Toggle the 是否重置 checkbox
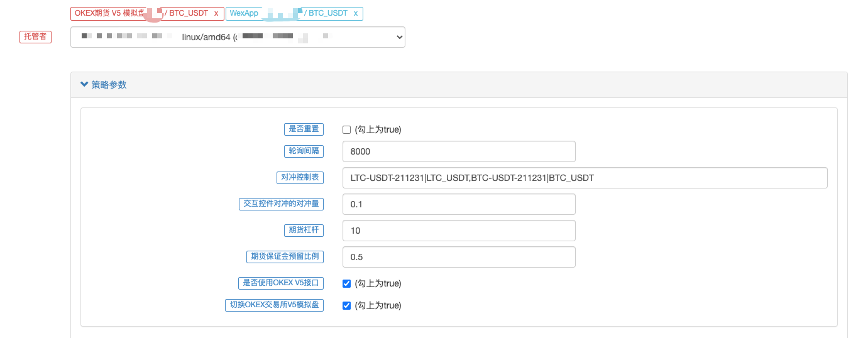Screen dimensions: 868x338 click(x=346, y=130)
